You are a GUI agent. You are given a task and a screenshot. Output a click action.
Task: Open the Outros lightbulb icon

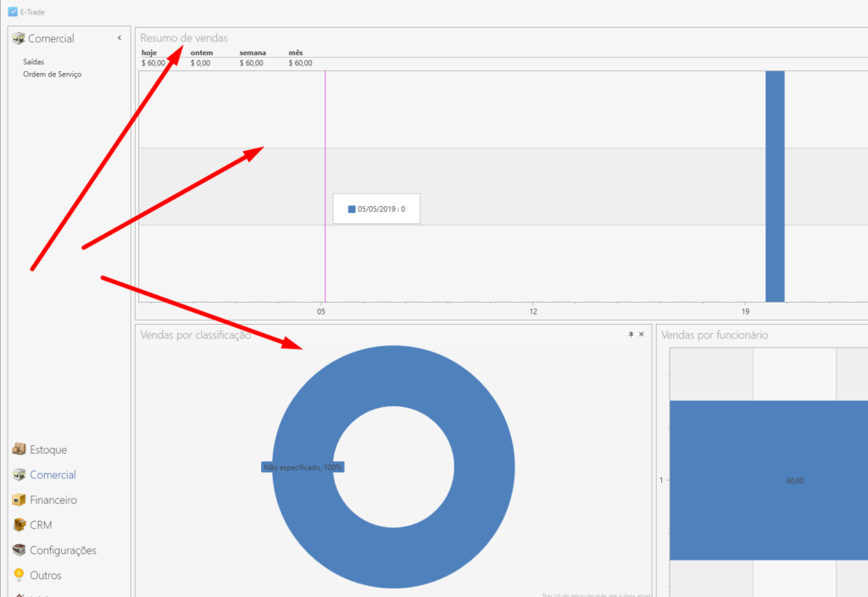click(19, 575)
